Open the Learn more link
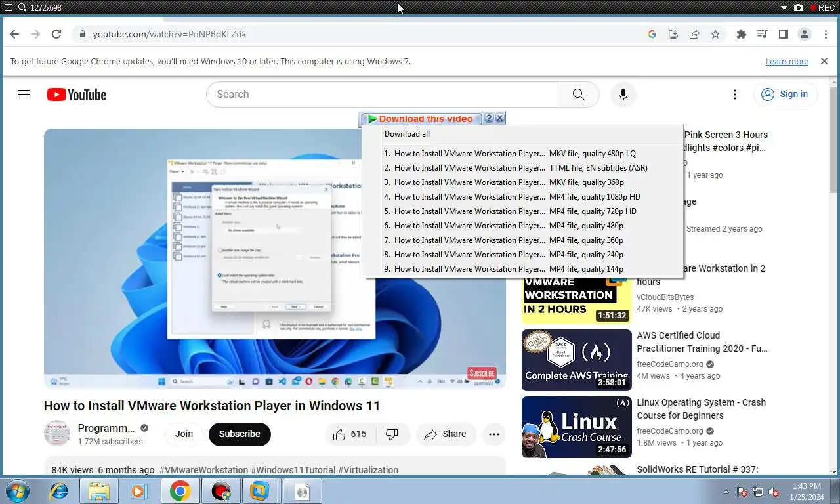The width and height of the screenshot is (840, 504). point(787,61)
